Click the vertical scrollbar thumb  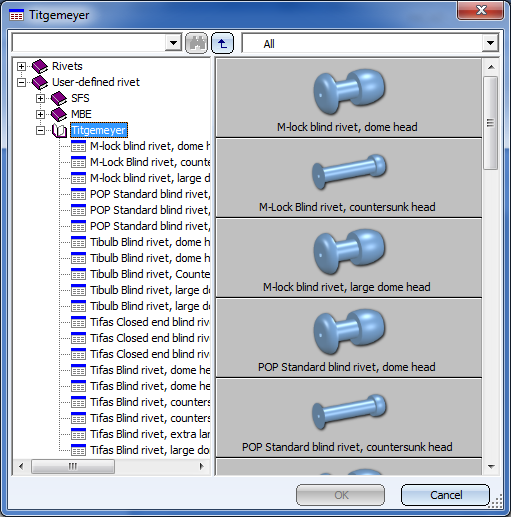pos(491,123)
